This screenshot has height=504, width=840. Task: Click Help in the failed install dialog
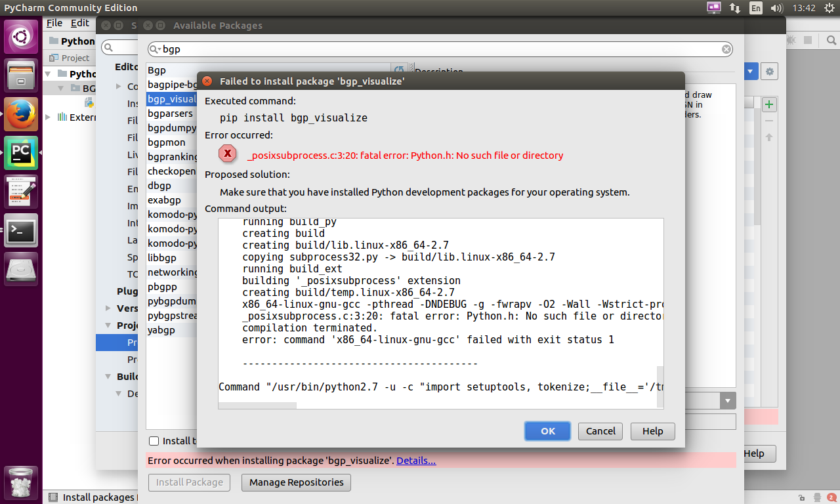(x=653, y=430)
